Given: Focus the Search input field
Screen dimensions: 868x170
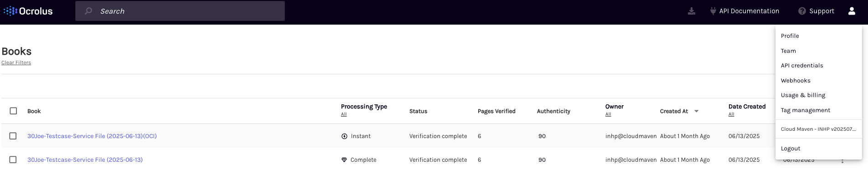Looking at the screenshot, I should click(180, 11).
